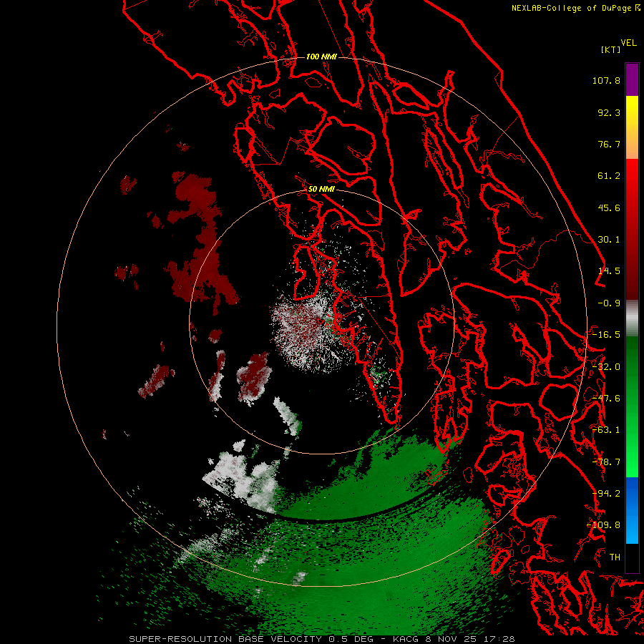This screenshot has height=644, width=644.
Task: Click the Super-Resolution Base Velocity caption
Action: coord(321,639)
